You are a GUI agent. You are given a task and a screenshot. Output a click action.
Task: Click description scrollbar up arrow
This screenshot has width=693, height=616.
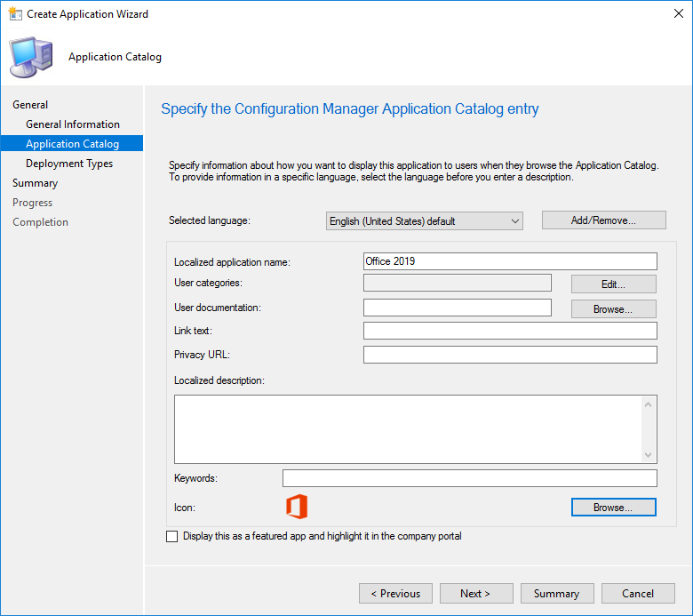point(648,404)
